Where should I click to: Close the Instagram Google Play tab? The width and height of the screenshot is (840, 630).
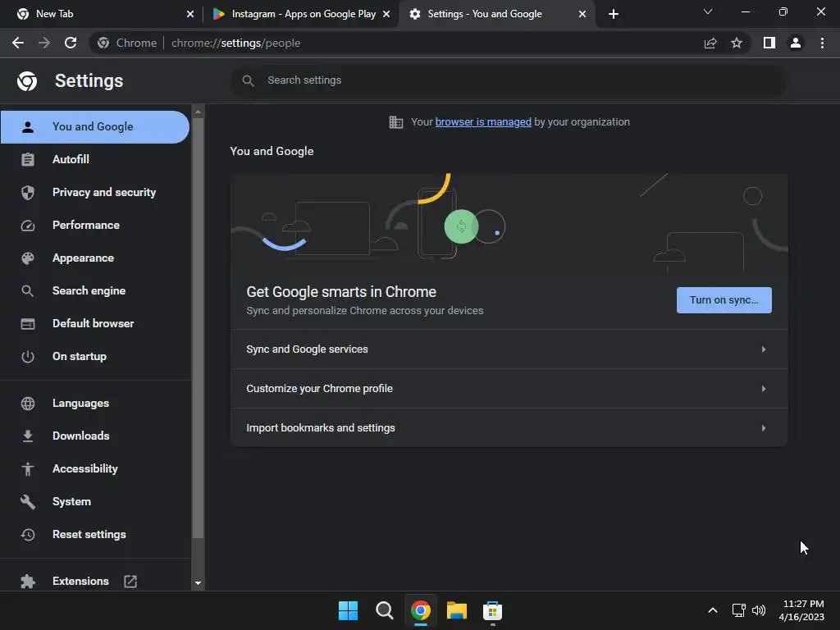386,14
